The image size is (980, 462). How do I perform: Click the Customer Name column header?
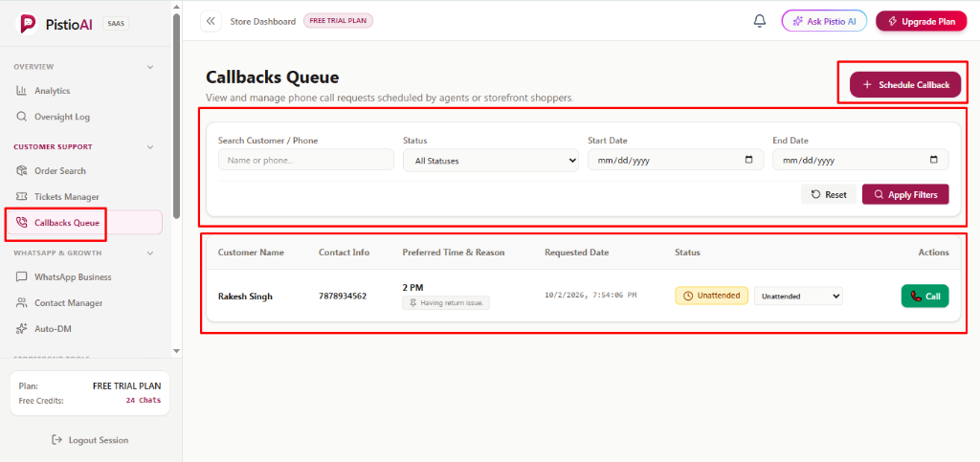(251, 253)
